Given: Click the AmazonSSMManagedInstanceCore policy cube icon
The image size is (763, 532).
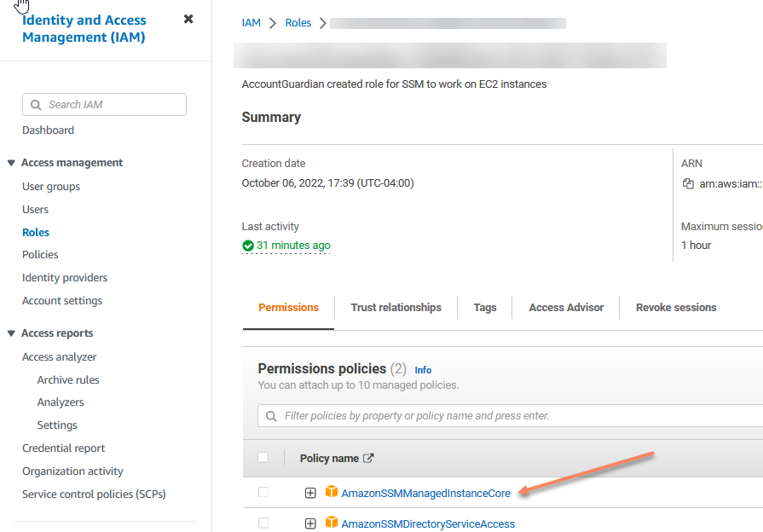Looking at the screenshot, I should click(332, 492).
